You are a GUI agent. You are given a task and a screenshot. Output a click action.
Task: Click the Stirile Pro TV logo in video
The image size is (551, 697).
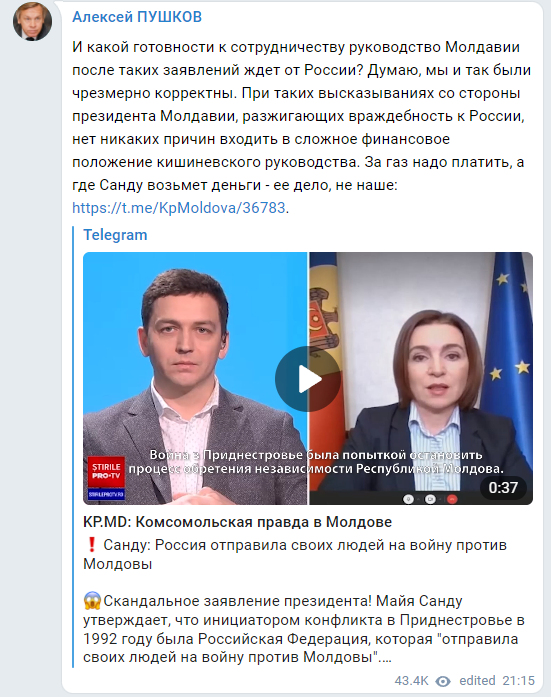(x=106, y=478)
